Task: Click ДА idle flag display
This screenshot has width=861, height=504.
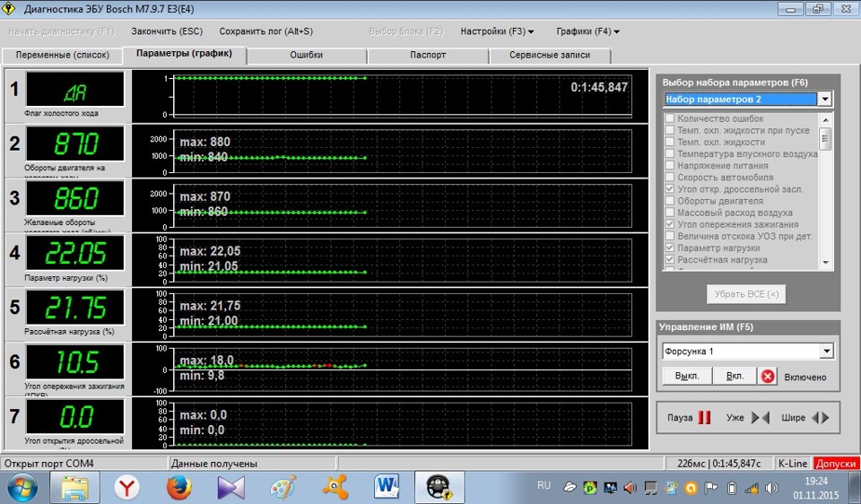Action: pyautogui.click(x=75, y=90)
